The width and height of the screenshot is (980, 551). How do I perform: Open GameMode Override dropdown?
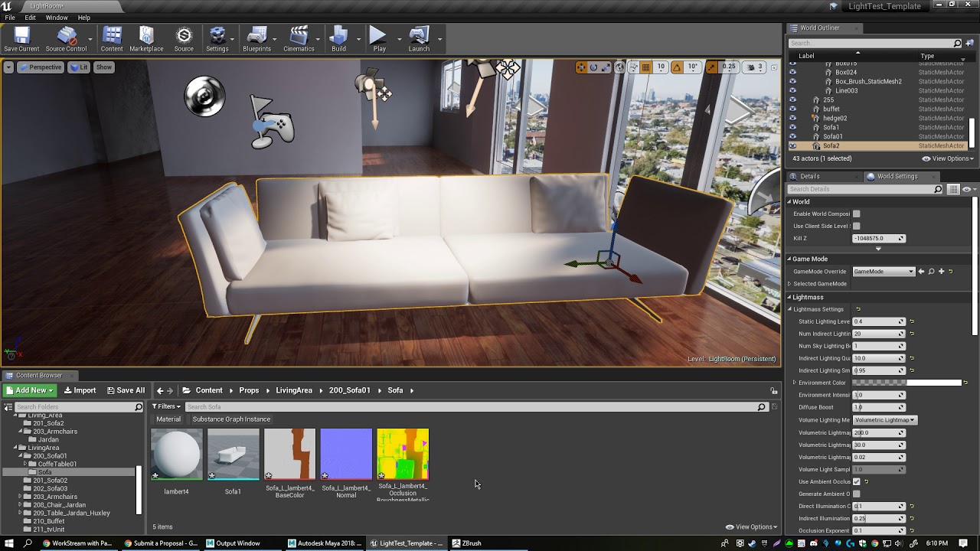tap(884, 271)
